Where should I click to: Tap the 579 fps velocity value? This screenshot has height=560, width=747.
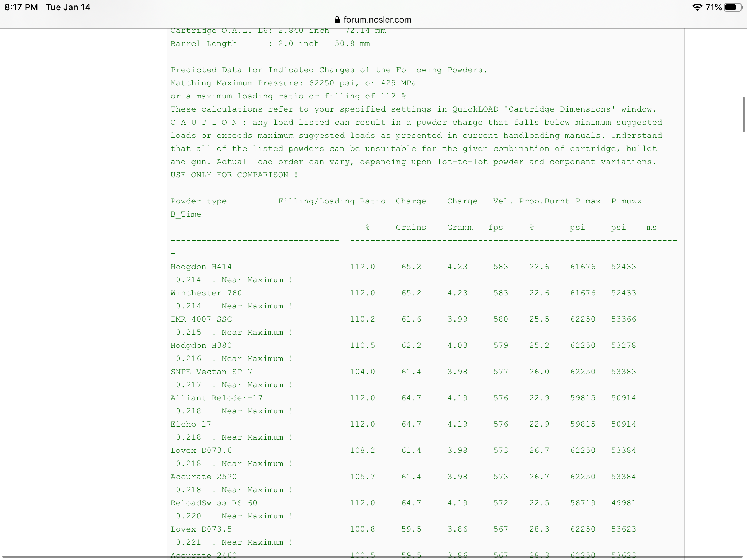pyautogui.click(x=501, y=346)
